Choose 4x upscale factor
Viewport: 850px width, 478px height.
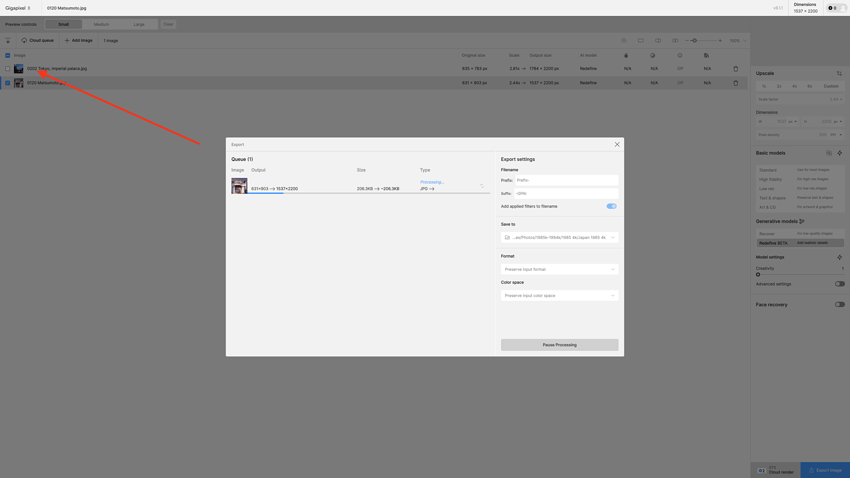pos(794,86)
